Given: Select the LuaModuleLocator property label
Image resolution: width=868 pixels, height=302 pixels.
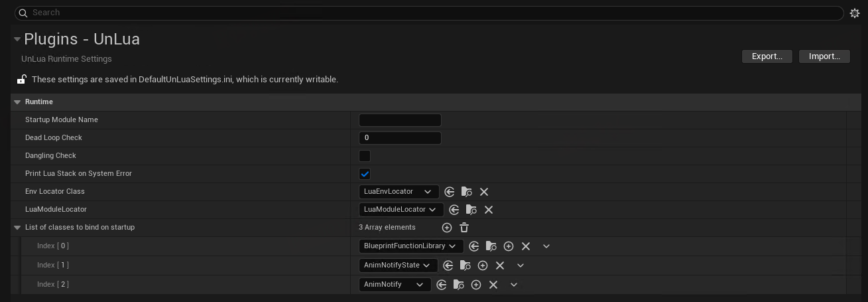Looking at the screenshot, I should click(56, 210).
